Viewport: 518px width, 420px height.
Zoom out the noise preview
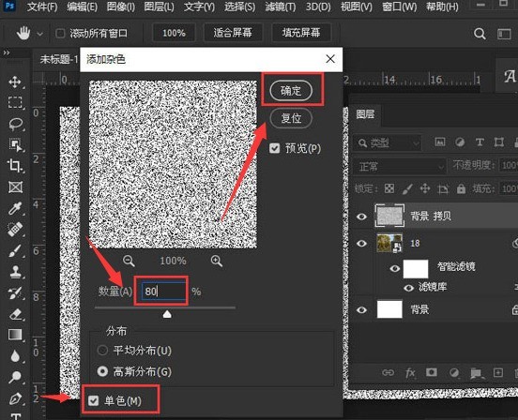[129, 261]
